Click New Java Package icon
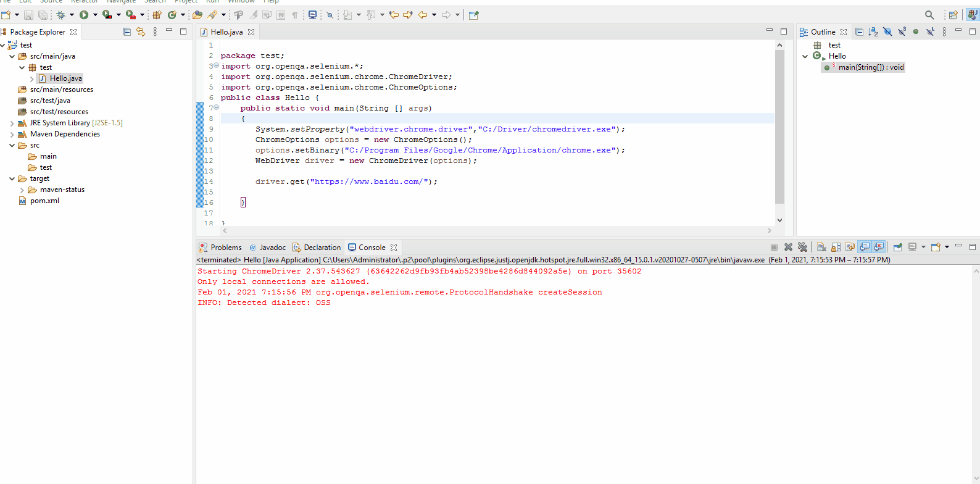This screenshot has height=484, width=980. (157, 15)
